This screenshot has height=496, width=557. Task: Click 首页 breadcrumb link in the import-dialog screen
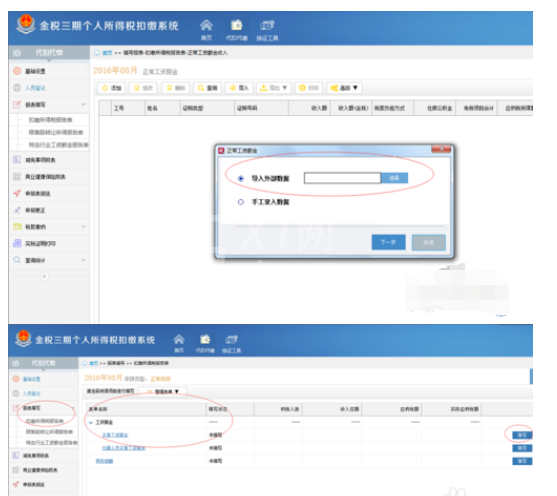click(107, 53)
